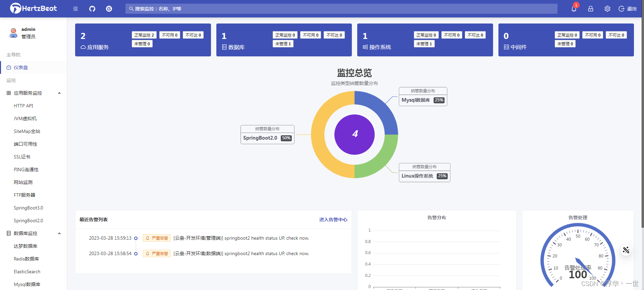Click 未管理 1 tag on 数据库 card
The width and height of the screenshot is (644, 290).
(x=283, y=44)
